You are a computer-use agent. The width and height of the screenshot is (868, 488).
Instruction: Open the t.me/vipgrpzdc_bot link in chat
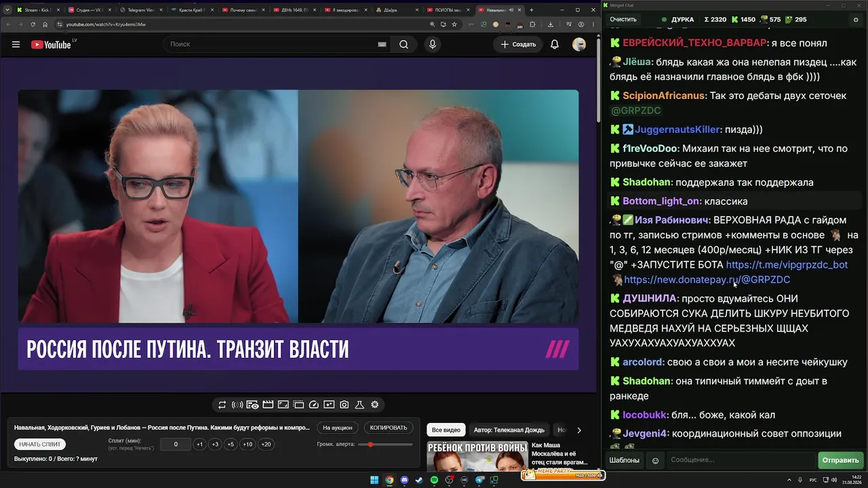coord(787,264)
